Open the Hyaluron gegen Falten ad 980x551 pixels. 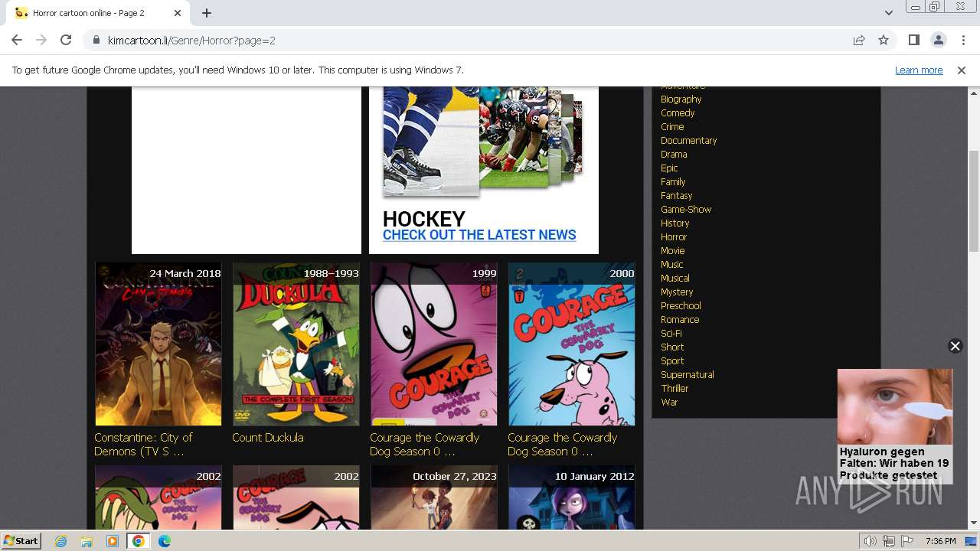click(895, 426)
